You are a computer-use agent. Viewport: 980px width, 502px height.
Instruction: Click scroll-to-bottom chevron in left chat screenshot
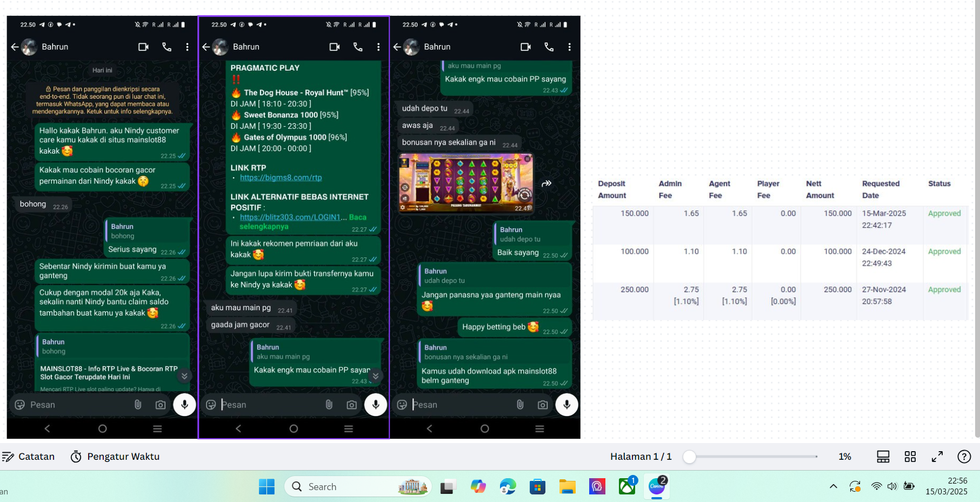click(184, 376)
